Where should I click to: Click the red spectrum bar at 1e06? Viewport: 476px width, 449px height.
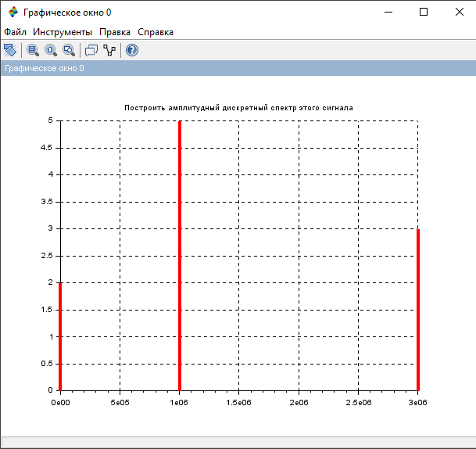[x=180, y=256]
